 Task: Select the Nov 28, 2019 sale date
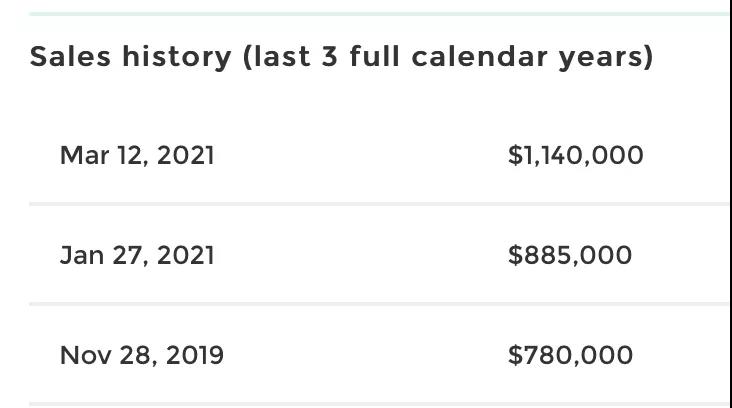(141, 355)
